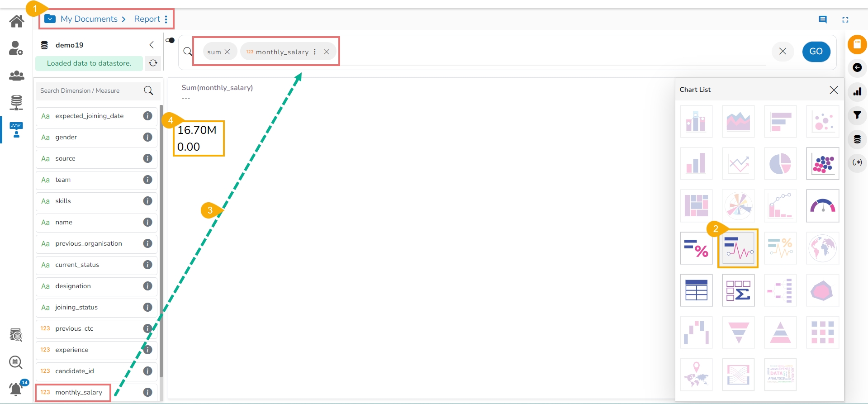Select the horizontal bar chart in Chart List
This screenshot has width=868, height=404.
coord(780,121)
